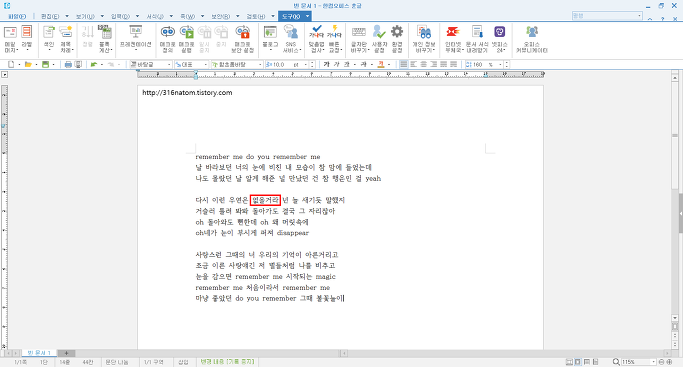Viewport: 683px width, 367px height.
Task: Open the Format (서식) menu
Action: 155,16
